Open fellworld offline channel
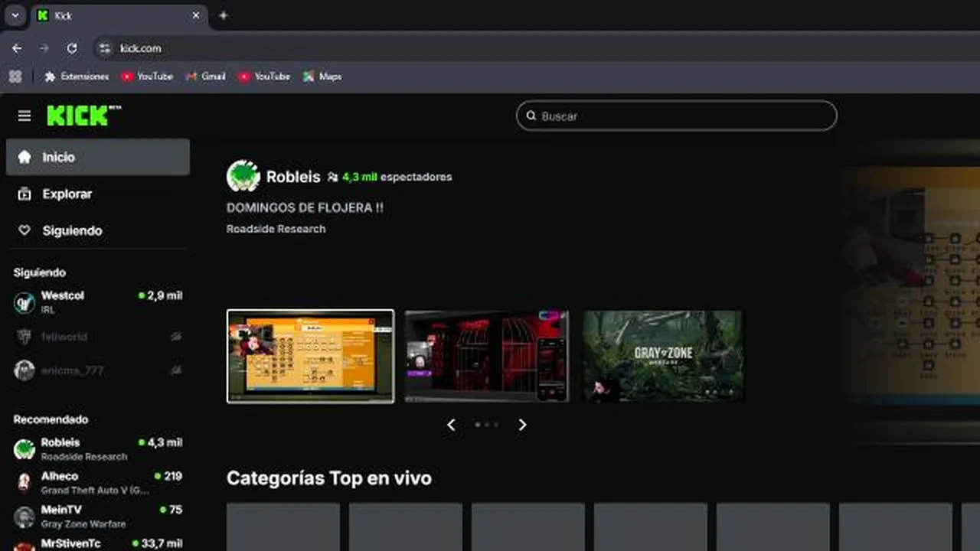The width and height of the screenshot is (980, 551). coord(98,337)
